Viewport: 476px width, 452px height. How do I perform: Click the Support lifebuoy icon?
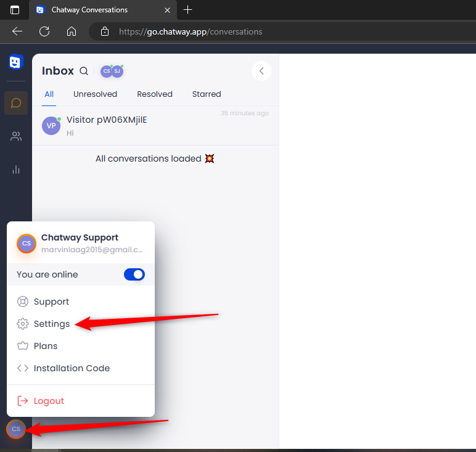point(23,302)
